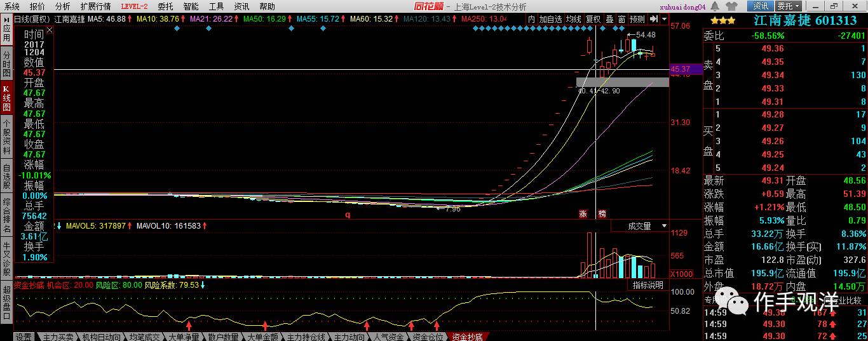
Task: Switch to 散户数量 indicator tab
Action: click(x=224, y=337)
